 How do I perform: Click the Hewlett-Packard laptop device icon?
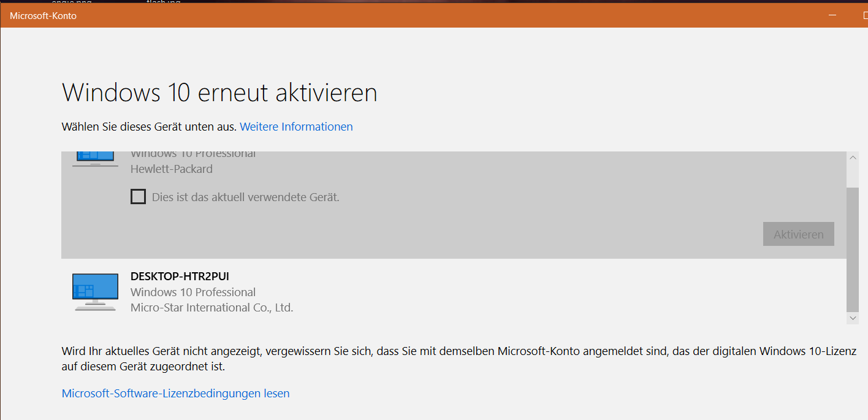[95, 158]
